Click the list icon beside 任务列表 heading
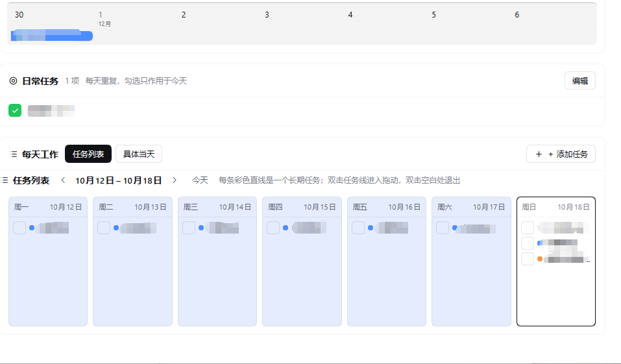This screenshot has width=621, height=364. click(x=5, y=180)
